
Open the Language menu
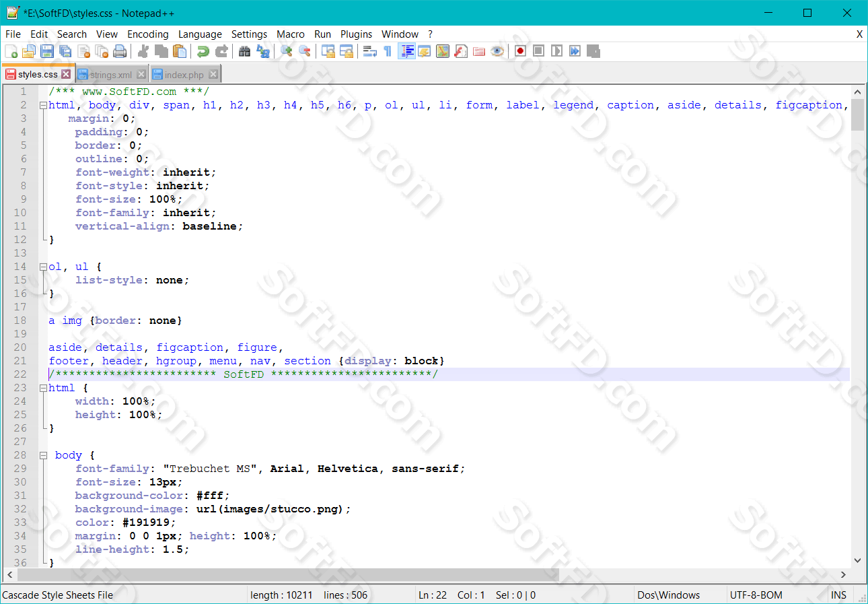pyautogui.click(x=200, y=34)
